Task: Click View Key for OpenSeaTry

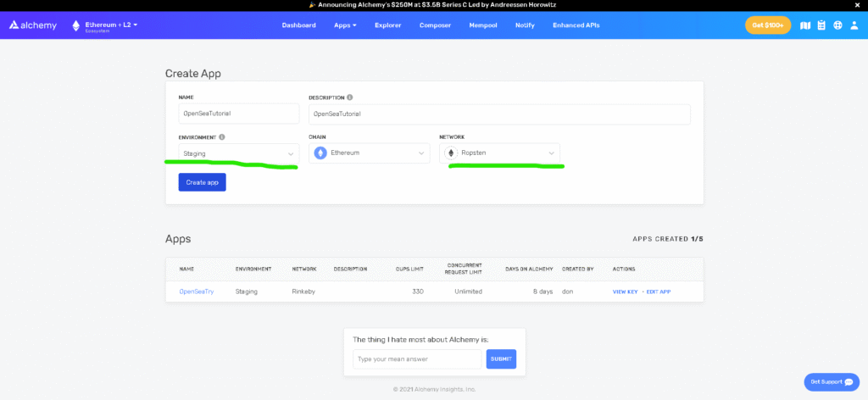Action: pos(625,292)
